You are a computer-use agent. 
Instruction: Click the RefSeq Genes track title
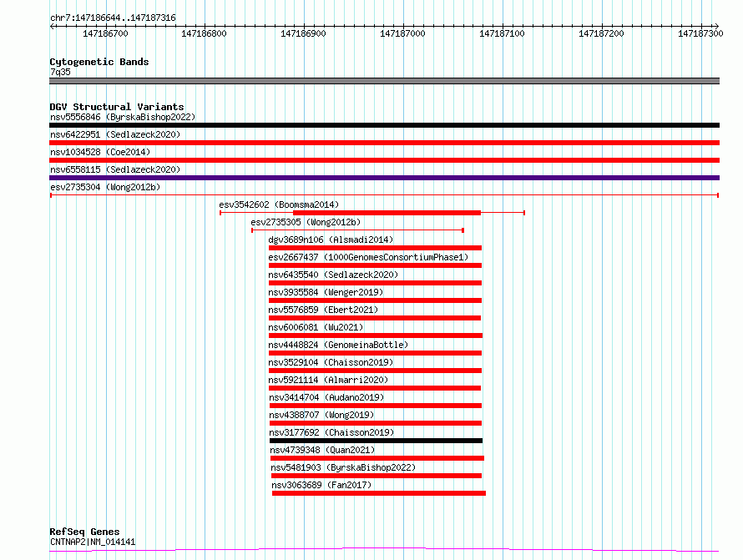[84, 532]
